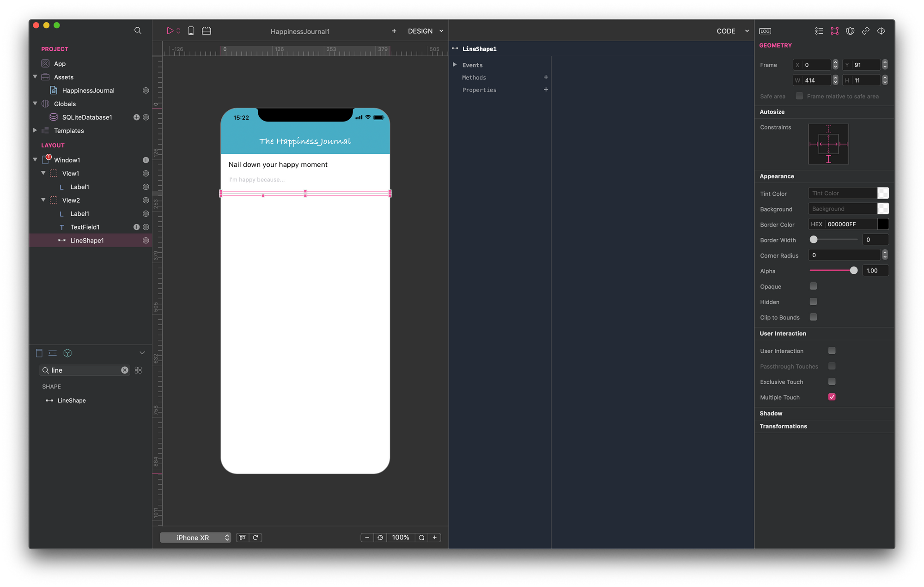Open the CODE mode menu
The width and height of the screenshot is (924, 587).
point(732,31)
